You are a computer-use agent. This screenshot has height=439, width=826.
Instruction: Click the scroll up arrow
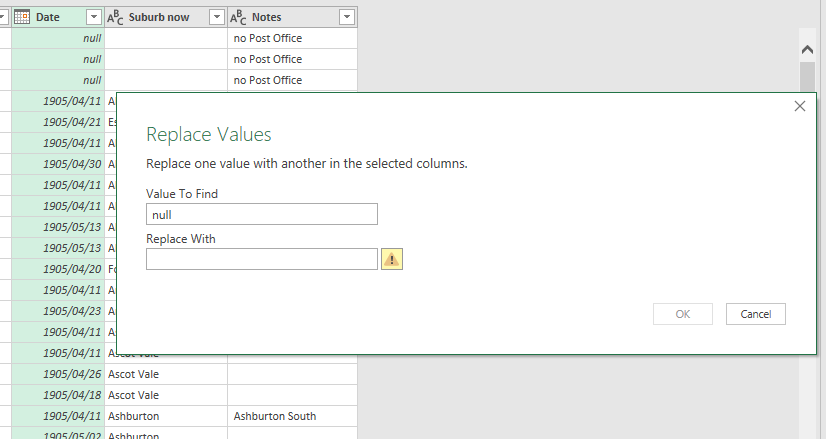[x=807, y=50]
